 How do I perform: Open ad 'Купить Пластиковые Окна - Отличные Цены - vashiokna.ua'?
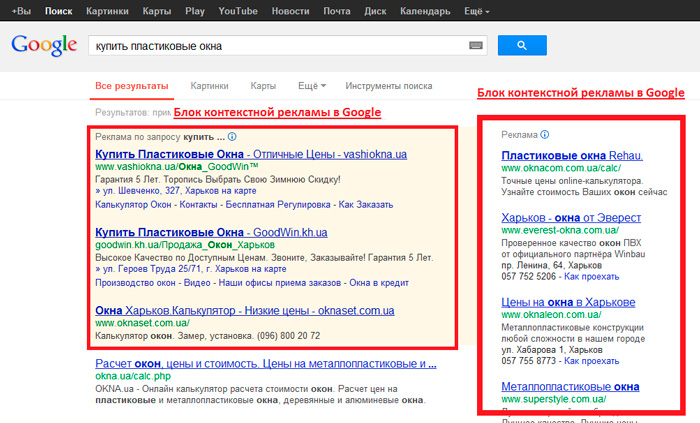tap(251, 154)
